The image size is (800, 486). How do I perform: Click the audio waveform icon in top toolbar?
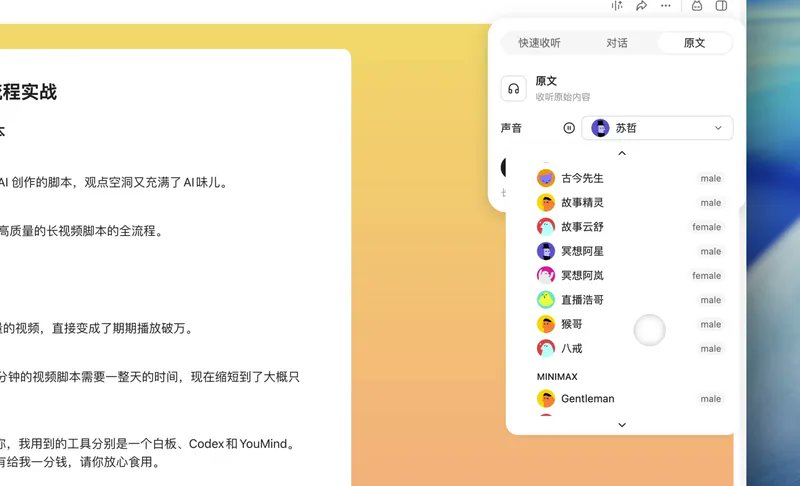point(617,6)
